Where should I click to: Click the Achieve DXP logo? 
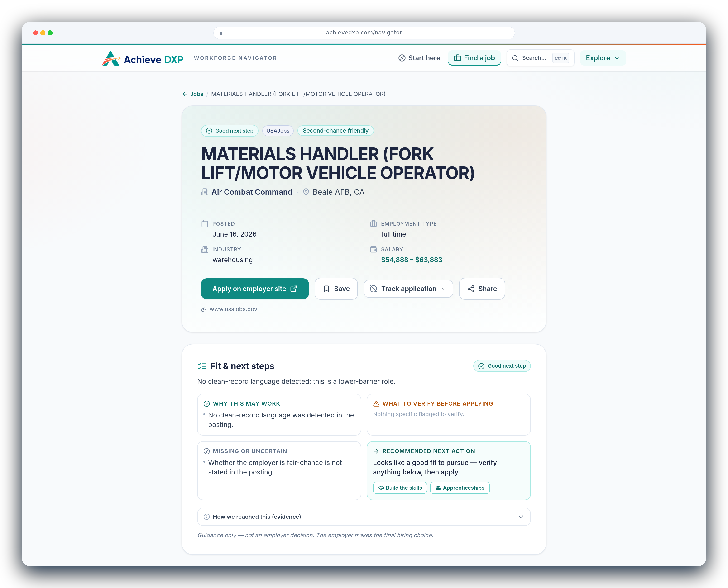tap(142, 58)
